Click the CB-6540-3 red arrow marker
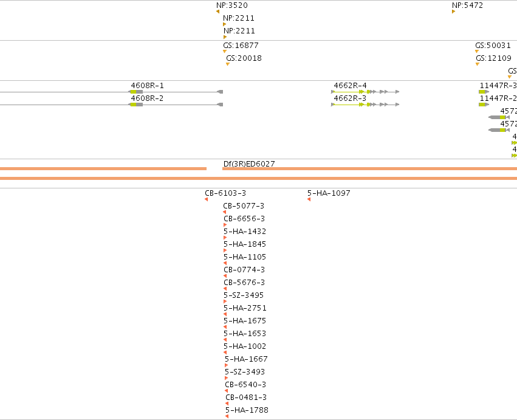This screenshot has width=517, height=420. (x=226, y=391)
